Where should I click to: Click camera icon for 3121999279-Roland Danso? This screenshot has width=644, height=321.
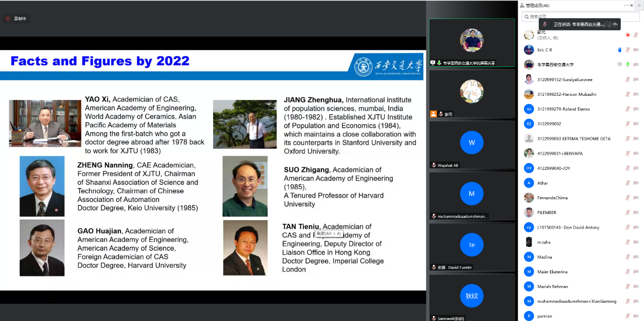[636, 109]
